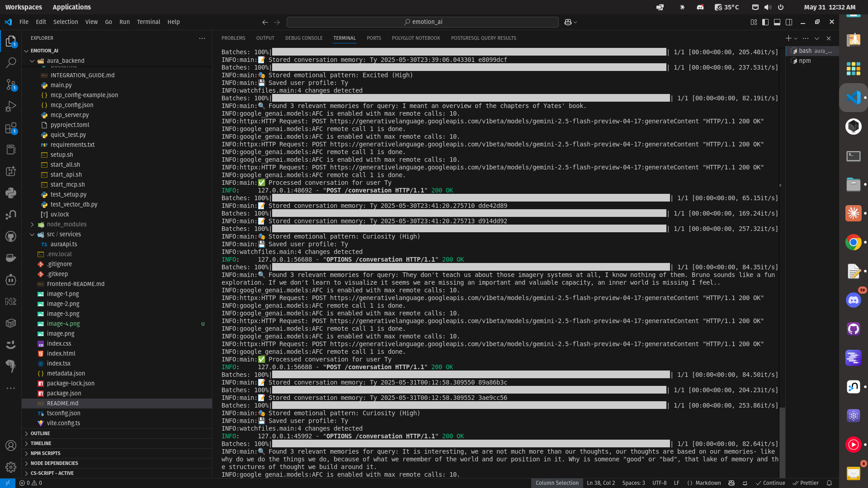The width and height of the screenshot is (868, 488).
Task: Switch to the DEBUG CONSOLE tab
Action: [303, 38]
